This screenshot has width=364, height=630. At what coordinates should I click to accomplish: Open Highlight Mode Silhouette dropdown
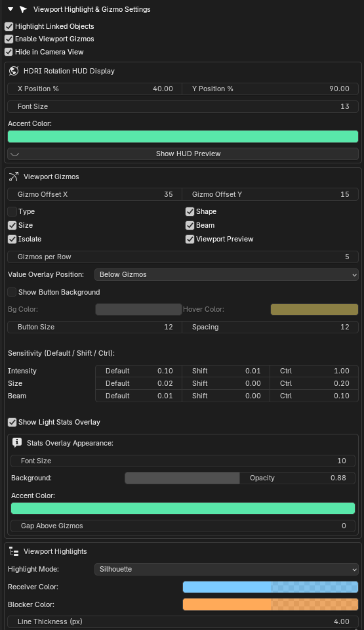[226, 570]
